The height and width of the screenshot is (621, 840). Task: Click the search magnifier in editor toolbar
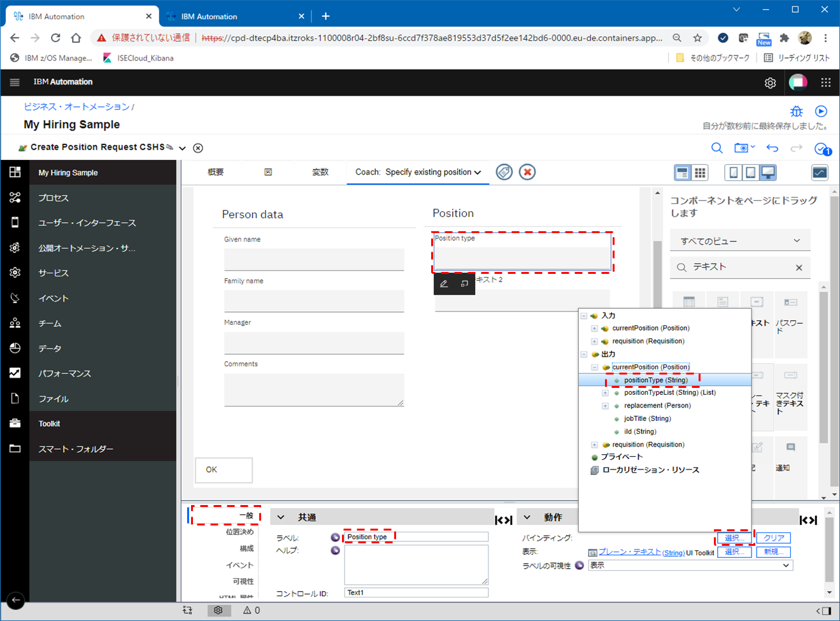point(716,148)
